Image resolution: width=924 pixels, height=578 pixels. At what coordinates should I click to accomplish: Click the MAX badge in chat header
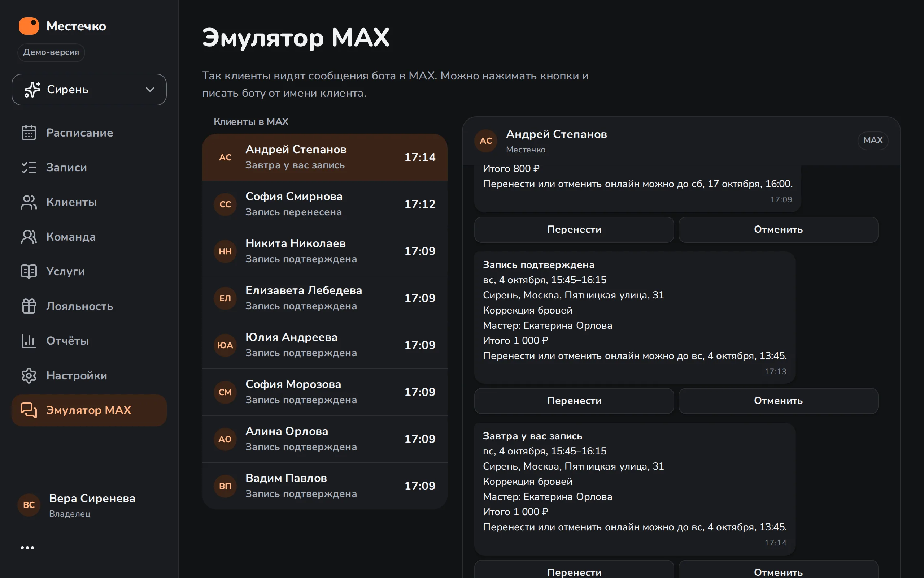(x=873, y=140)
